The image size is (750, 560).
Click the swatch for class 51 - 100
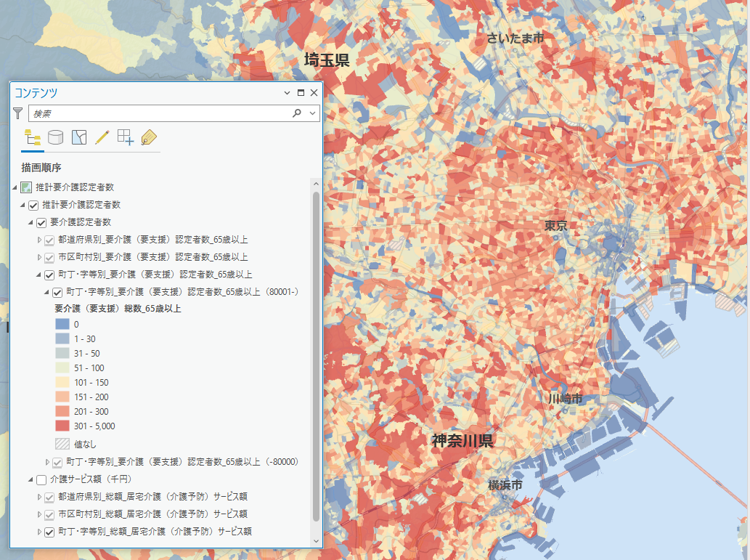62,368
